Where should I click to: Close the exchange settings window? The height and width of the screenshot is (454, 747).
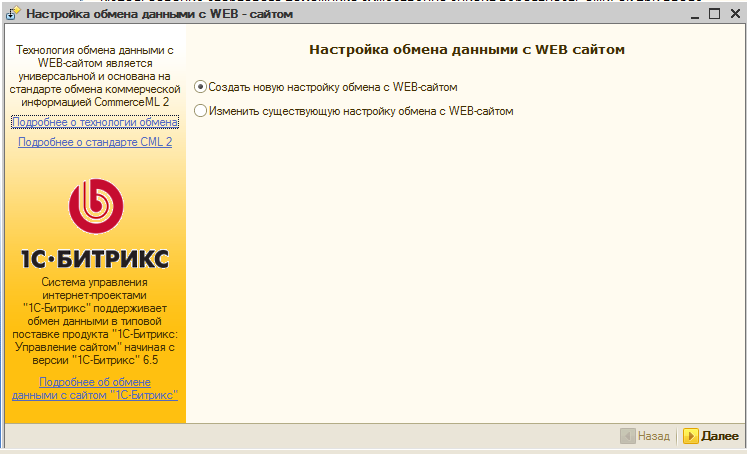(735, 14)
